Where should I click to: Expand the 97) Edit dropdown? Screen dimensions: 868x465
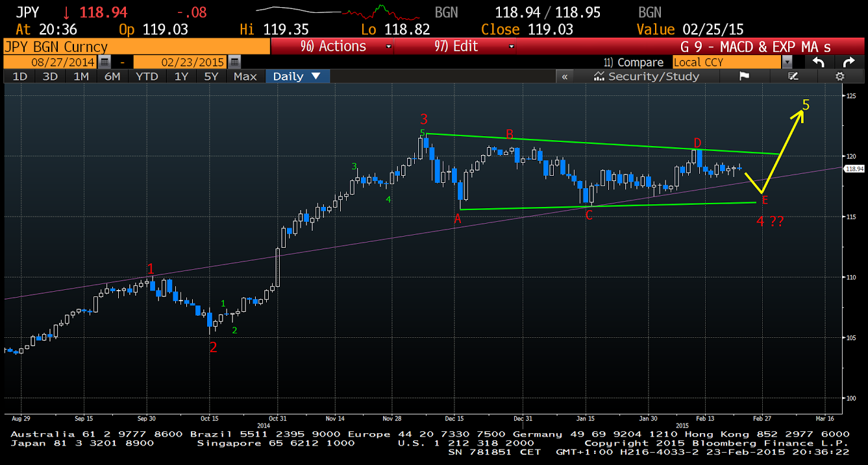click(x=454, y=47)
